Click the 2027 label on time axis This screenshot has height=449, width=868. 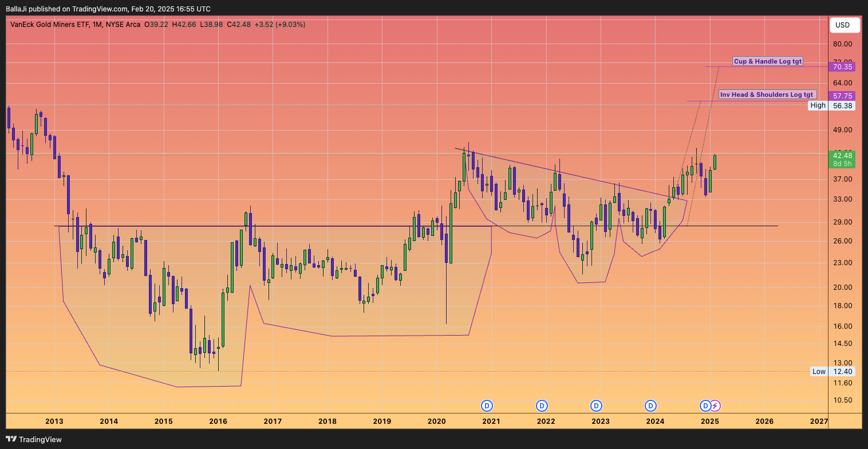(x=819, y=422)
